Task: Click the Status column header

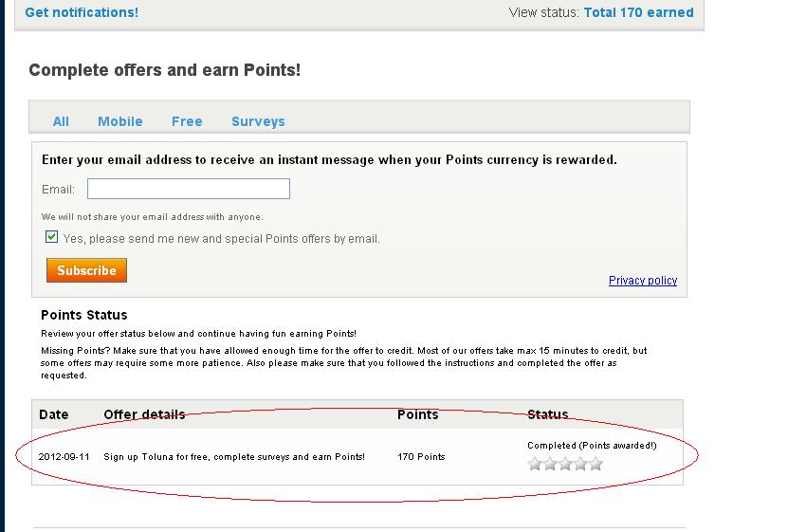Action: coord(547,414)
